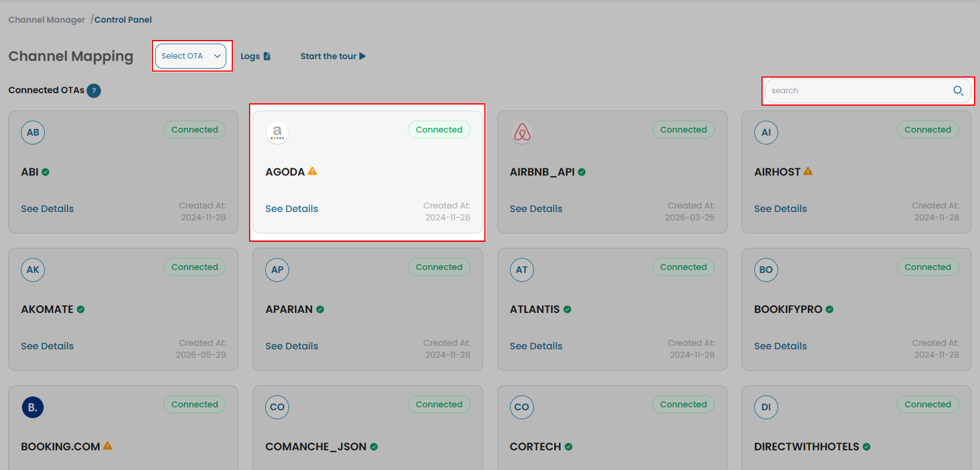The width and height of the screenshot is (980, 470).
Task: Click the Connected badge on AGODA card
Action: 439,130
